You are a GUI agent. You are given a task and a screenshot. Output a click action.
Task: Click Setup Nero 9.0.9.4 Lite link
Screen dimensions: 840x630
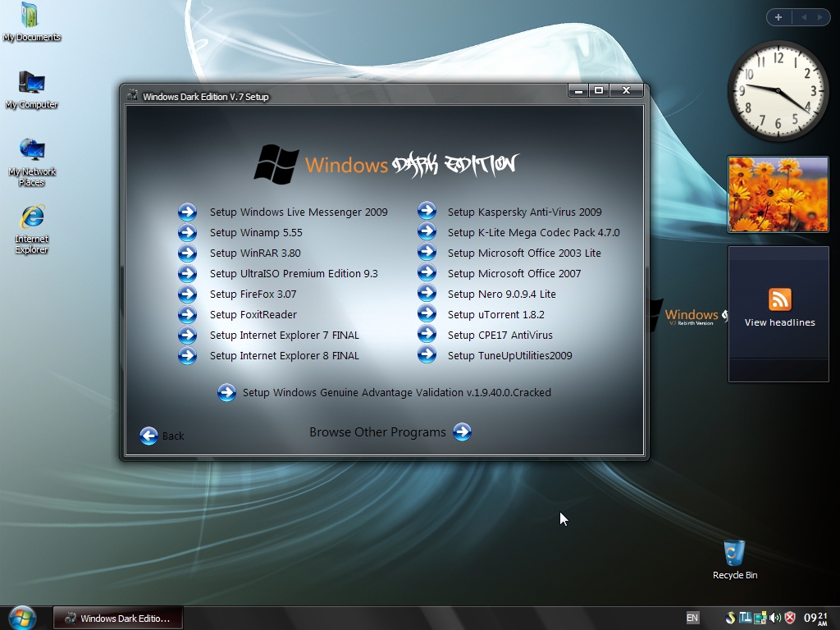point(502,294)
